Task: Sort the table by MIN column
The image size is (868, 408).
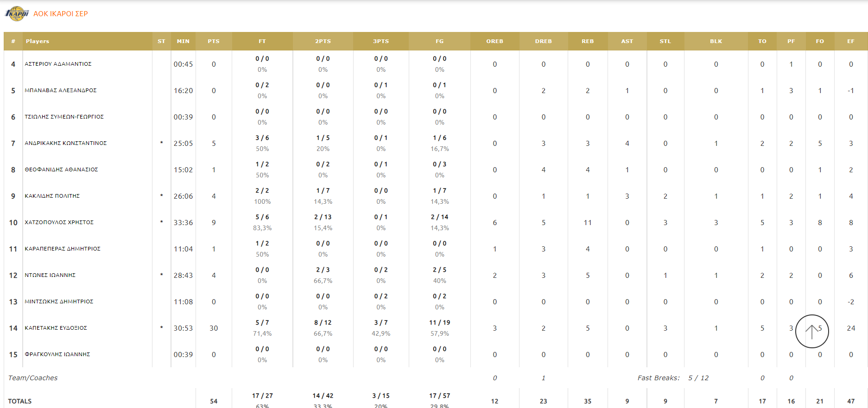Action: point(183,41)
